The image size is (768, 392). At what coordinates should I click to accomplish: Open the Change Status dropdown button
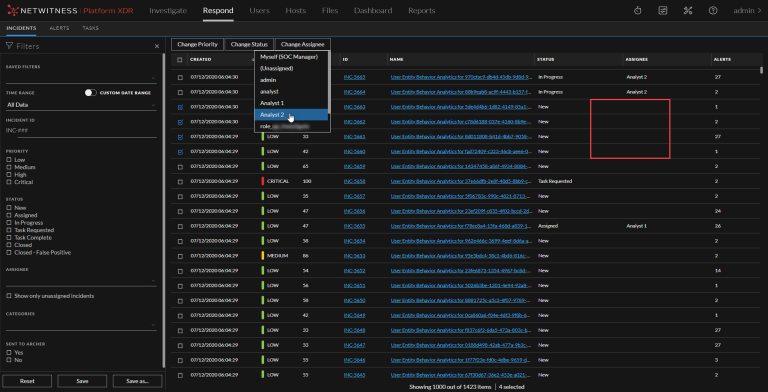tap(249, 45)
